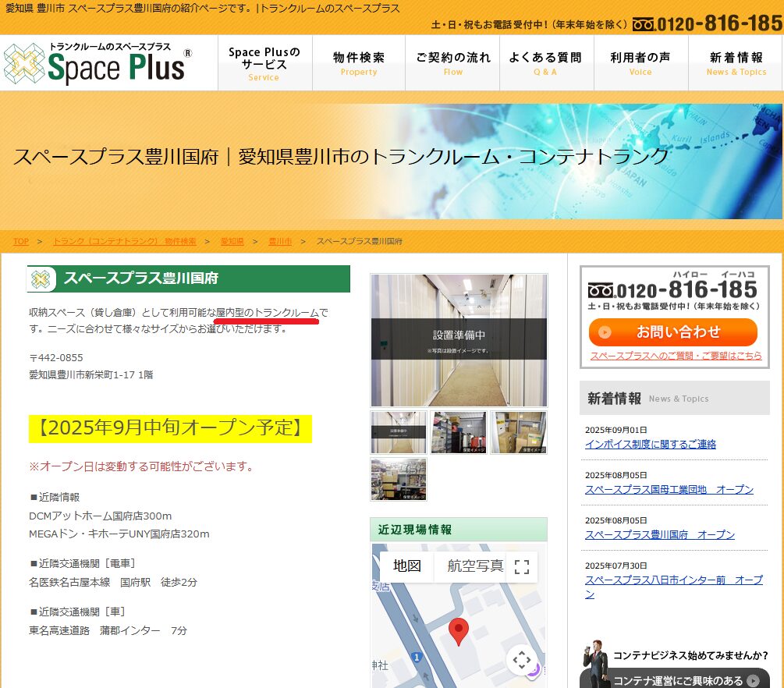Viewport: 784px width, 688px height.
Task: Open スペースプラス豊川国府 オープン news link
Action: (x=660, y=534)
